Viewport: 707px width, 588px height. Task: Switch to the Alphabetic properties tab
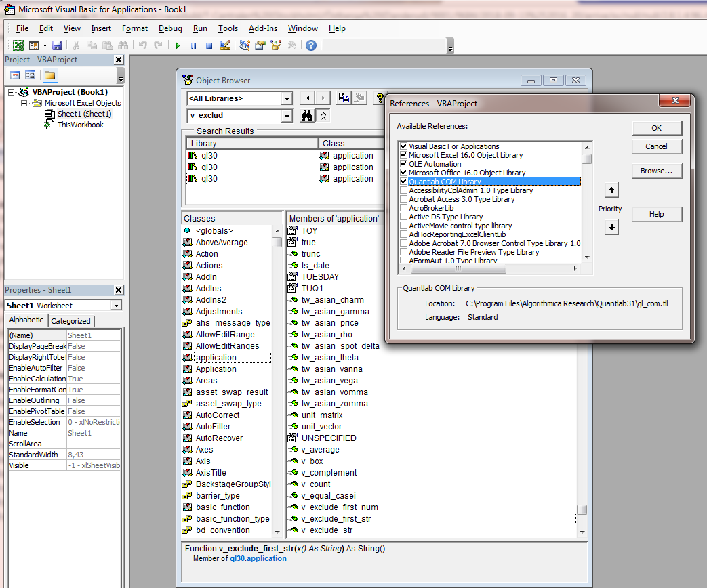pyautogui.click(x=26, y=320)
